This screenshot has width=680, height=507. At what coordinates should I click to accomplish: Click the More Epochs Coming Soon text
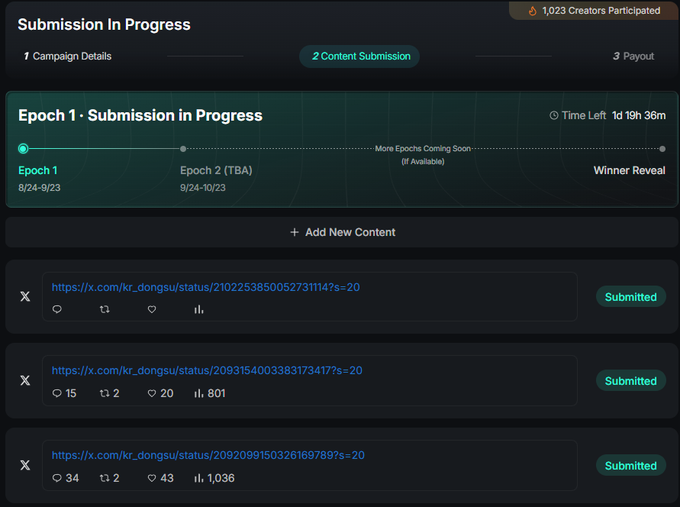422,149
